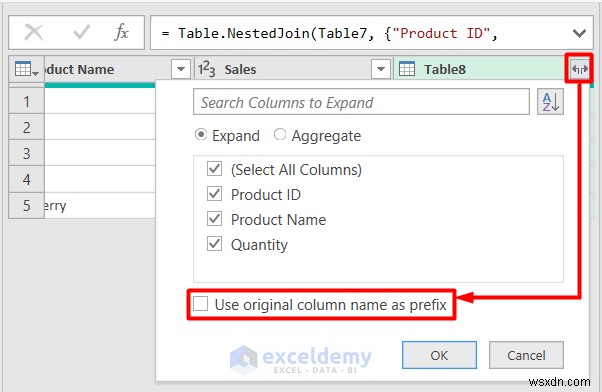This screenshot has width=602, height=392.
Task: Open the Sales column filter dropdown
Action: 381,69
